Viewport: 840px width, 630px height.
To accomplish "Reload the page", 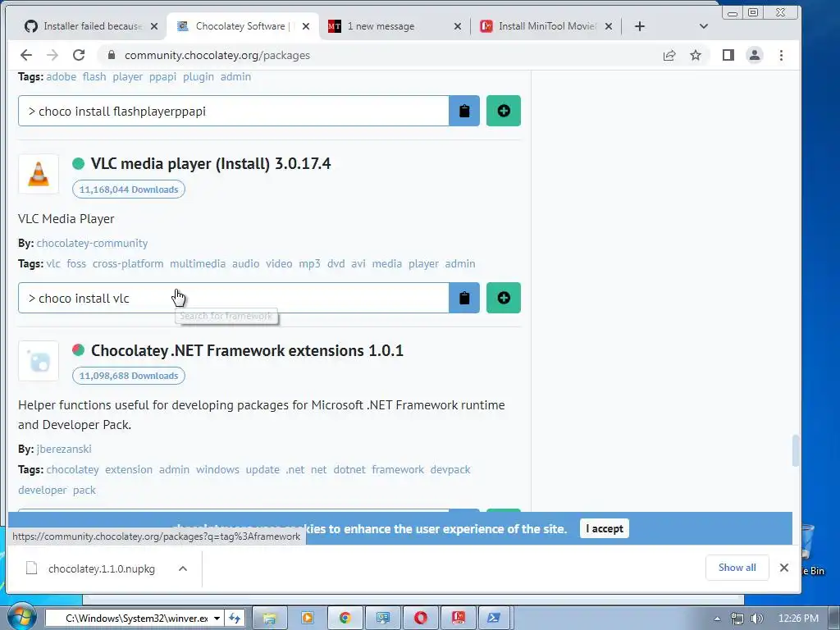I will [x=79, y=55].
